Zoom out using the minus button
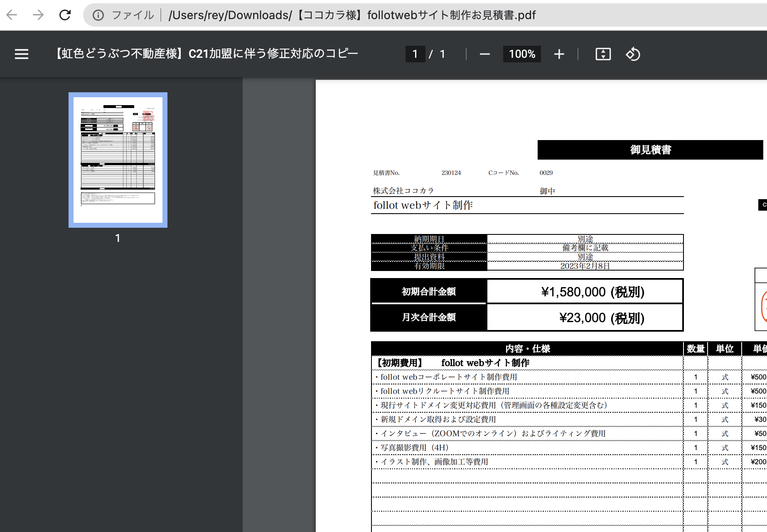The width and height of the screenshot is (767, 532). click(484, 54)
